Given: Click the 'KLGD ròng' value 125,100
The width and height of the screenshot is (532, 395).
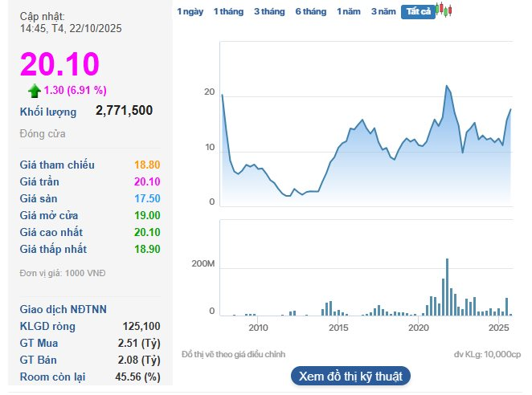Looking at the screenshot, I should pos(142,326).
